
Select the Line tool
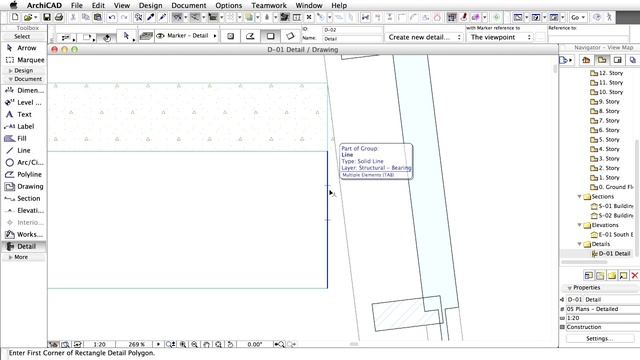coord(24,150)
